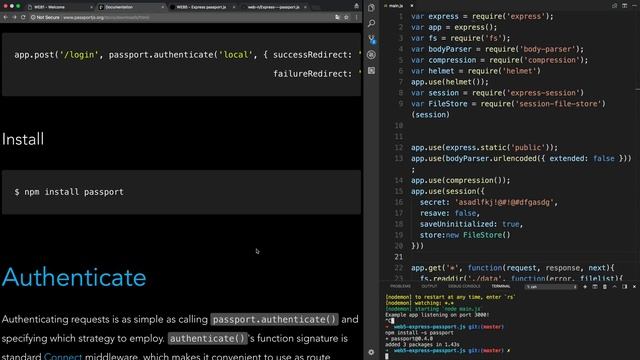Switch to the PROBLEMS panel tab
640x360 pixels.
tap(400, 287)
